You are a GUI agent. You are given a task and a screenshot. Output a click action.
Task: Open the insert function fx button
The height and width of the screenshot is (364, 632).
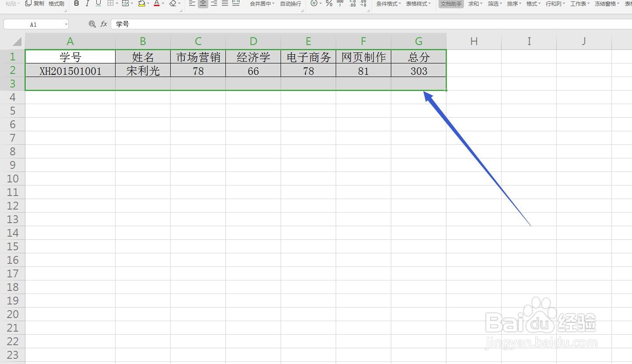[x=104, y=24]
